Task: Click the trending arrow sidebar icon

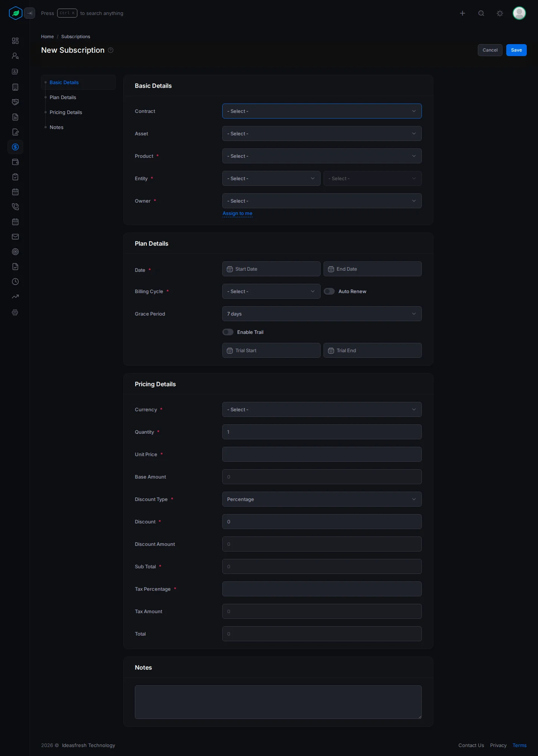Action: coord(15,296)
